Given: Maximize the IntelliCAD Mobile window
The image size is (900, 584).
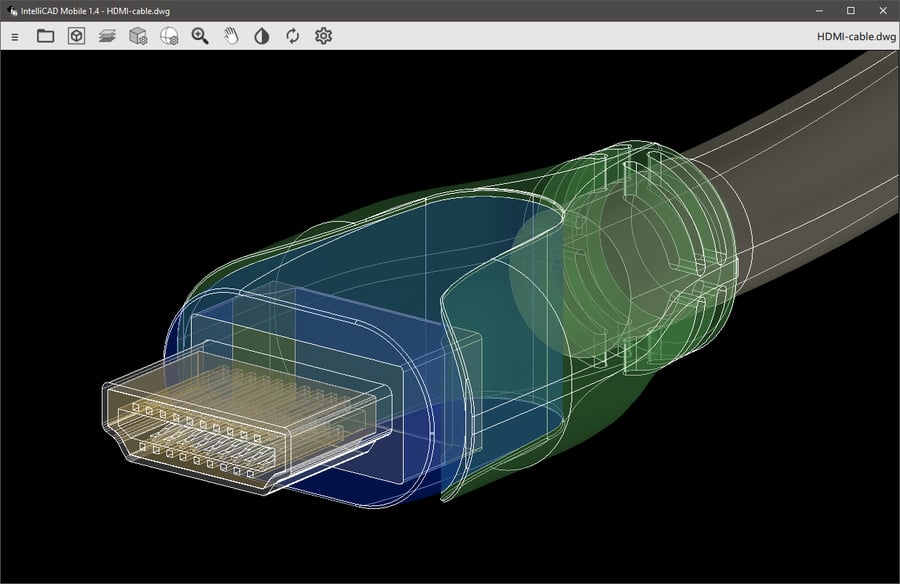Looking at the screenshot, I should [x=850, y=11].
